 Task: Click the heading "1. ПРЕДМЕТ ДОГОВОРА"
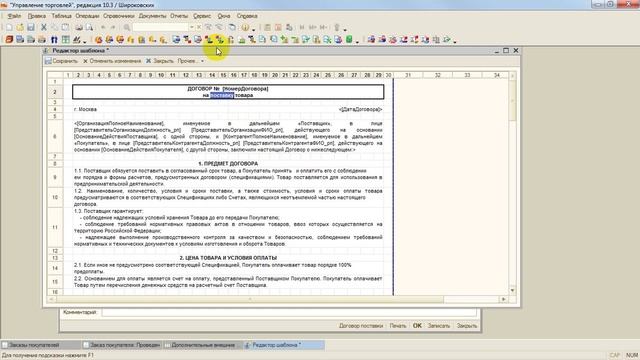(228, 163)
